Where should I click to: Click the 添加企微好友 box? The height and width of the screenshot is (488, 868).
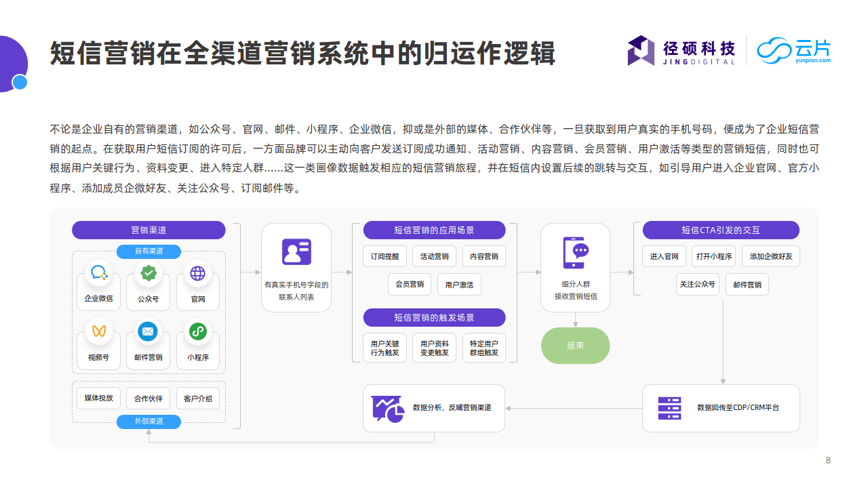pyautogui.click(x=771, y=256)
